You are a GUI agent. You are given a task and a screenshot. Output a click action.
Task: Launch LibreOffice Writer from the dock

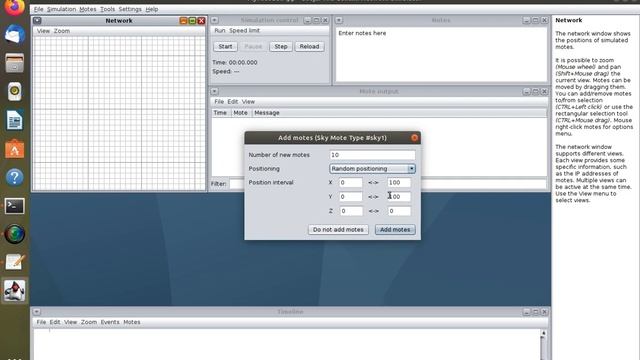pos(15,120)
